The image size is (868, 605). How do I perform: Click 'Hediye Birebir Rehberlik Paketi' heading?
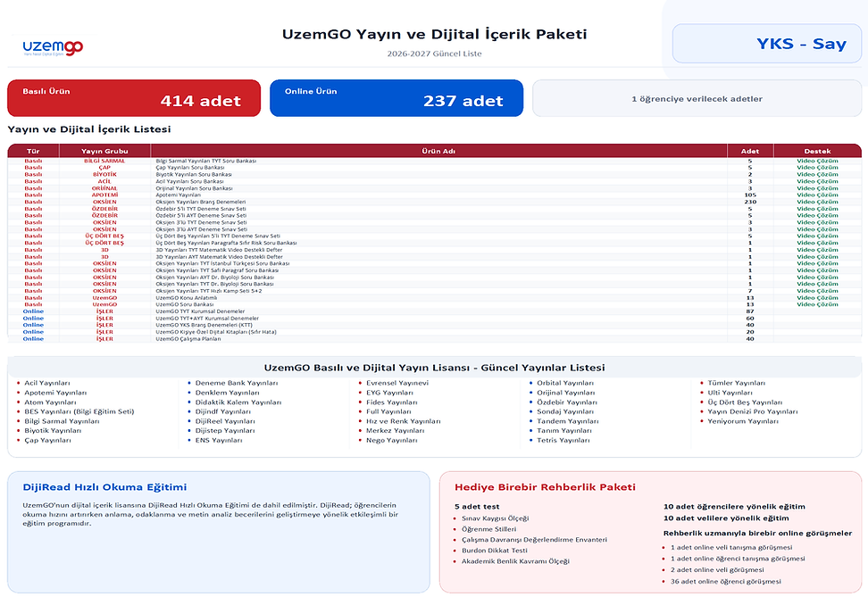pyautogui.click(x=546, y=487)
